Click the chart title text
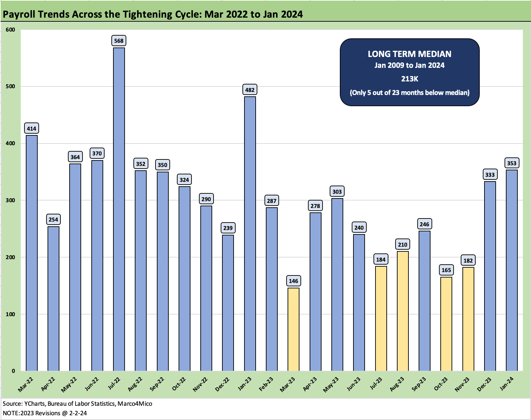Screen dimensions: 531x420 [x=153, y=15]
